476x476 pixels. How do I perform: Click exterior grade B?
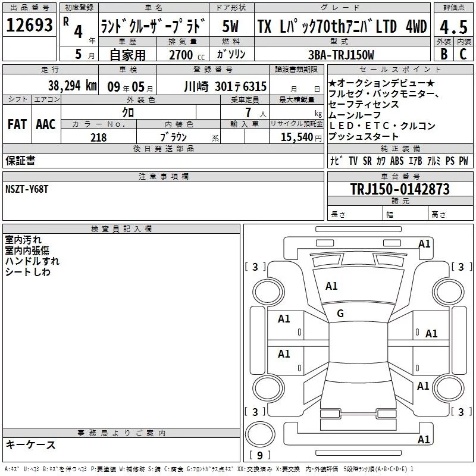pos(444,54)
